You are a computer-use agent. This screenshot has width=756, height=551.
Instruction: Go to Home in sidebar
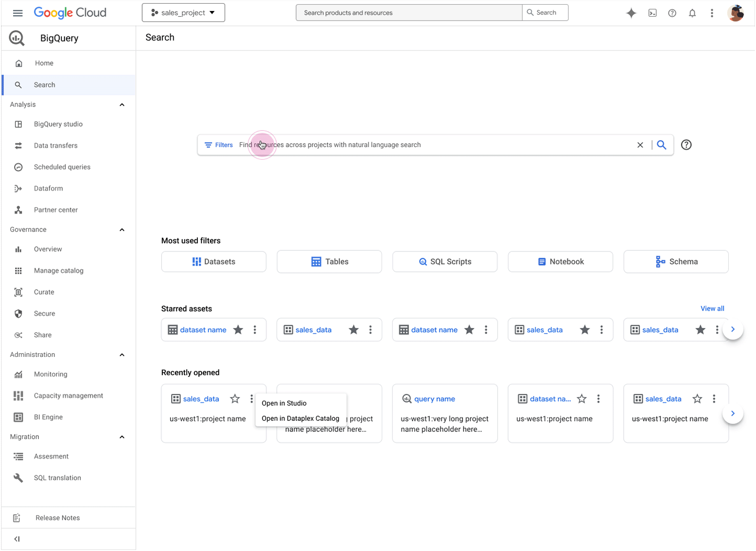pyautogui.click(x=68, y=63)
